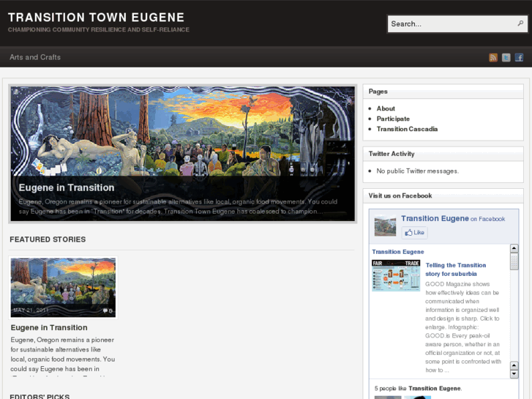Click the 'FEATURED STORIES' section heading
This screenshot has height=399, width=532.
click(48, 239)
